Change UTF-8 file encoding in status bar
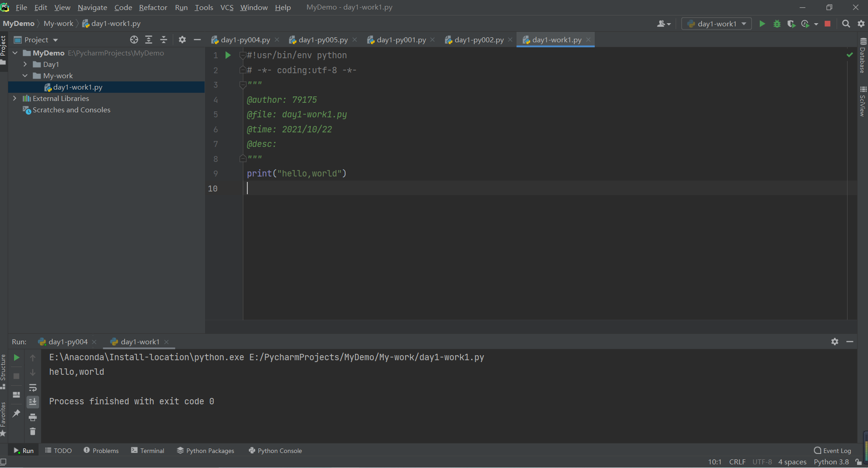This screenshot has width=868, height=468. coord(762,462)
